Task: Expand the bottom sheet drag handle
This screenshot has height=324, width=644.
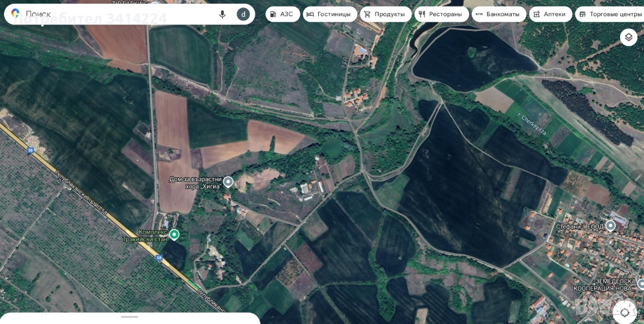Action: pos(130,316)
